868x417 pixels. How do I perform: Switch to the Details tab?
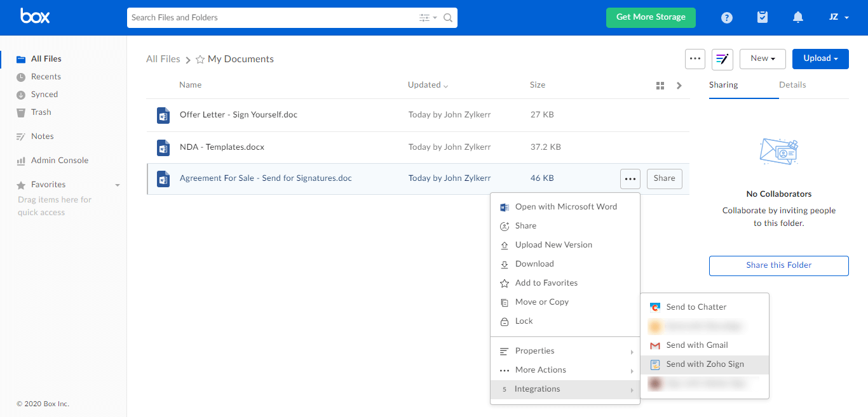coord(792,84)
